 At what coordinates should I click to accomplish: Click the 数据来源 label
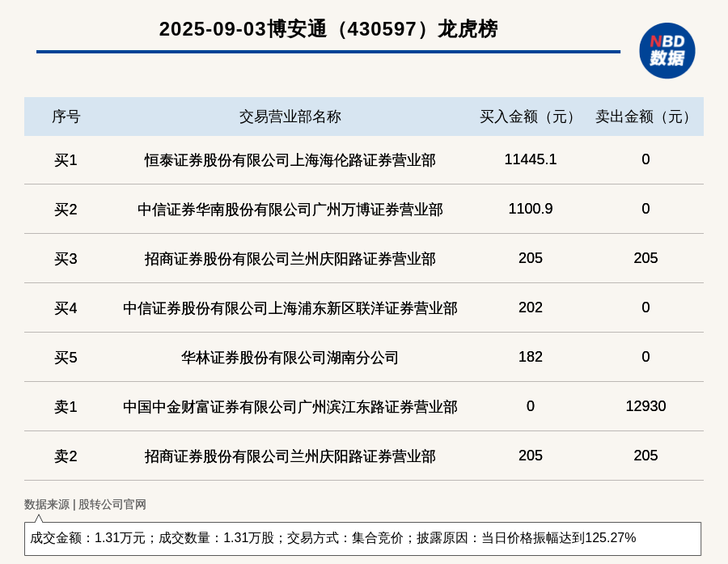pyautogui.click(x=47, y=504)
